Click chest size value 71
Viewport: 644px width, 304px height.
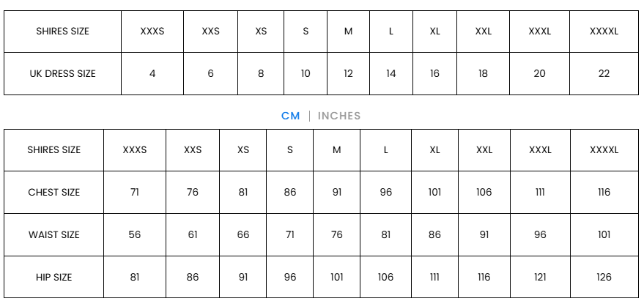(x=135, y=193)
